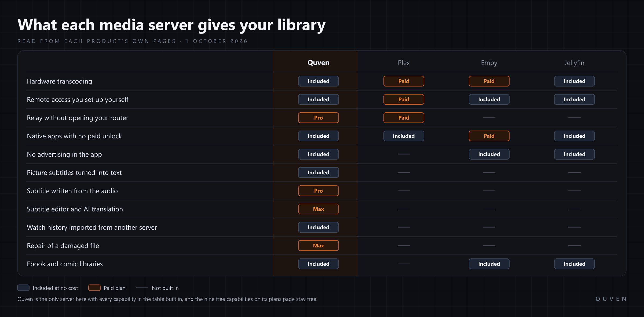
Task: Click Plex's Included badge in Native apps row
Action: 404,136
